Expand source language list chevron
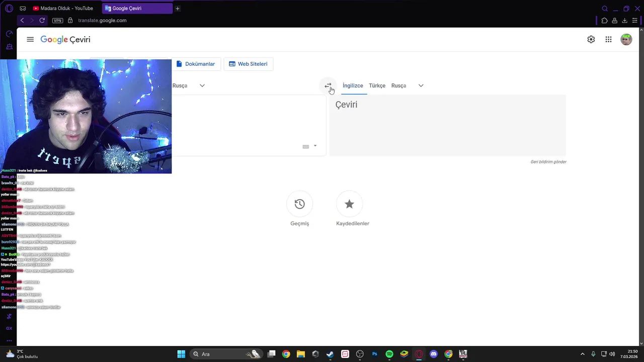Screen dimensions: 644x362 click(x=202, y=85)
